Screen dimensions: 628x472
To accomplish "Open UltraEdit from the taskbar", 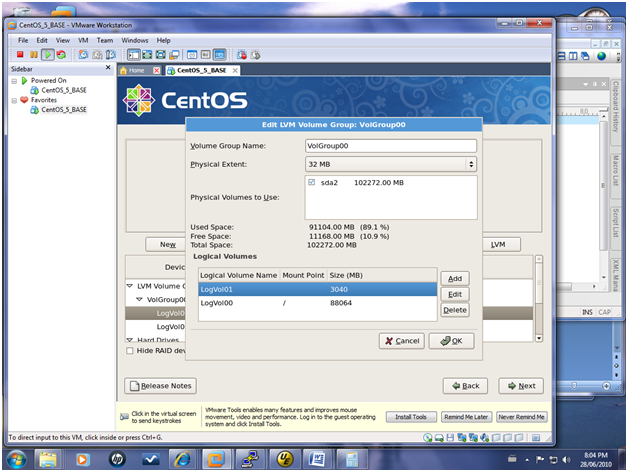I will [284, 459].
